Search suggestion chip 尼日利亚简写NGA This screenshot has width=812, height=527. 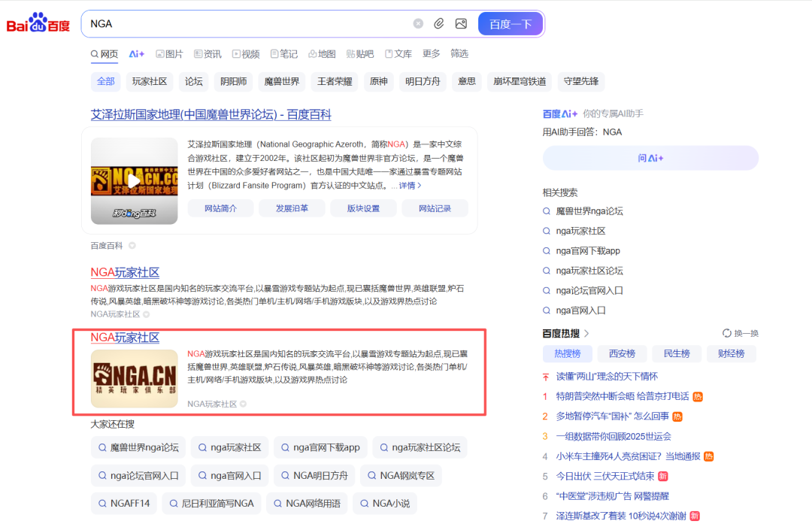click(212, 503)
